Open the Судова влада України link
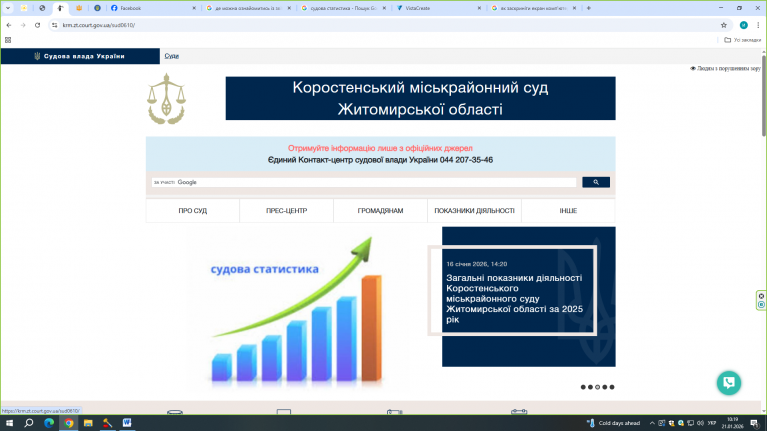 [x=80, y=56]
